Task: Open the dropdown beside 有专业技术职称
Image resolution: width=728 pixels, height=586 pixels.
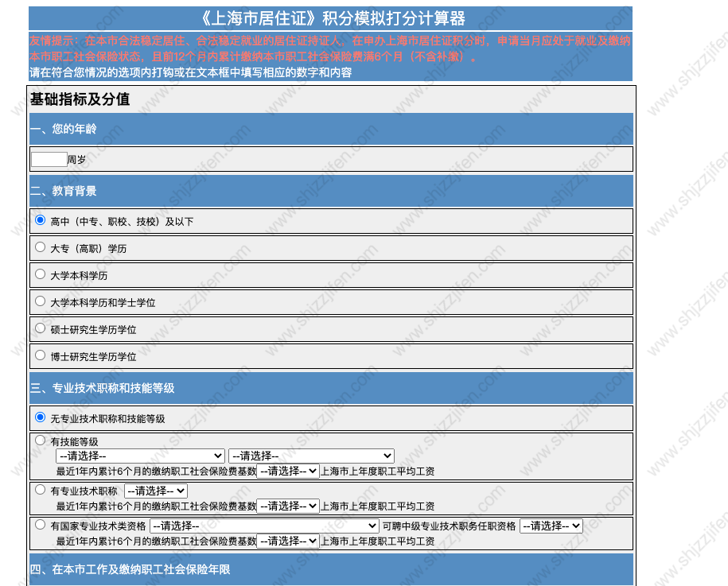Action: click(x=155, y=491)
